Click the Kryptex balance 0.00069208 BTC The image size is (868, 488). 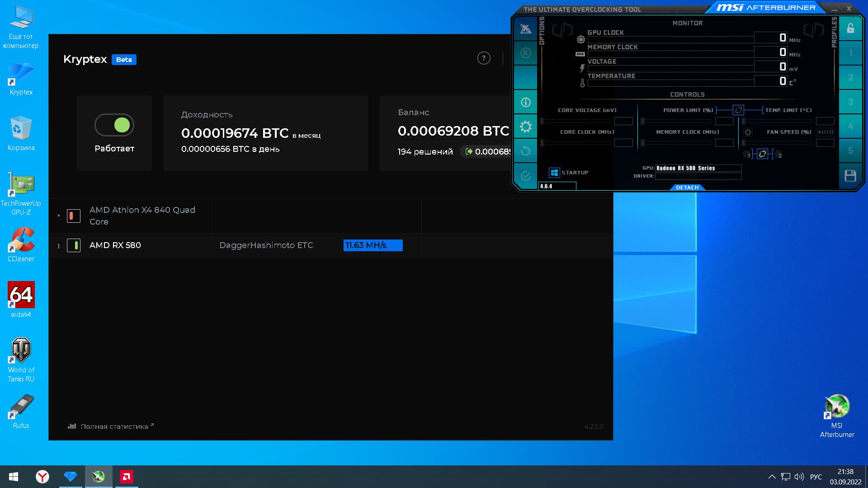click(x=453, y=131)
